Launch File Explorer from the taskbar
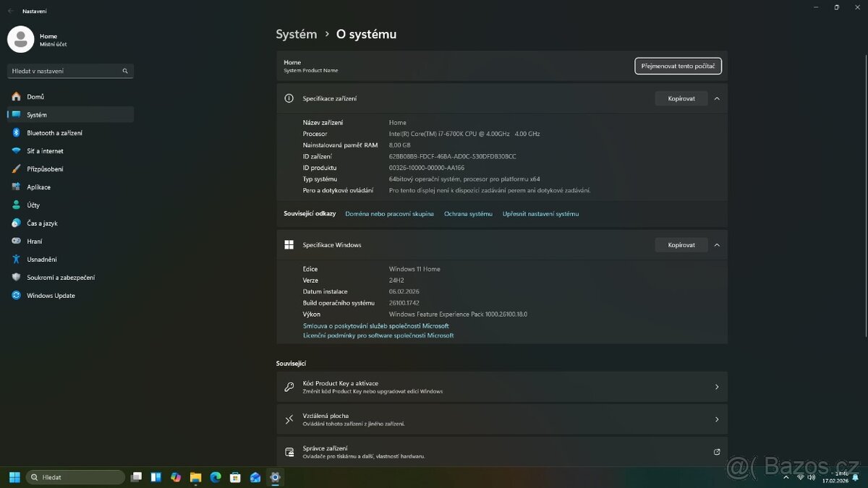 pos(195,477)
